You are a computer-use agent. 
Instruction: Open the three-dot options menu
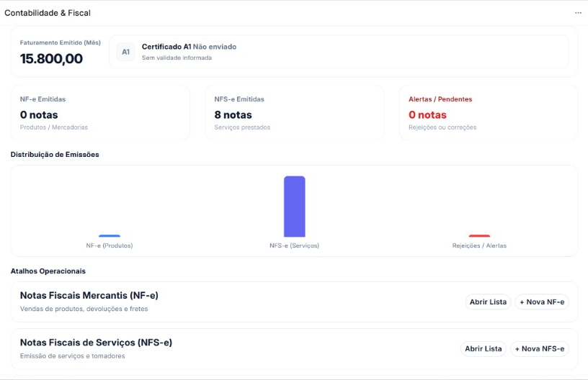(x=578, y=13)
